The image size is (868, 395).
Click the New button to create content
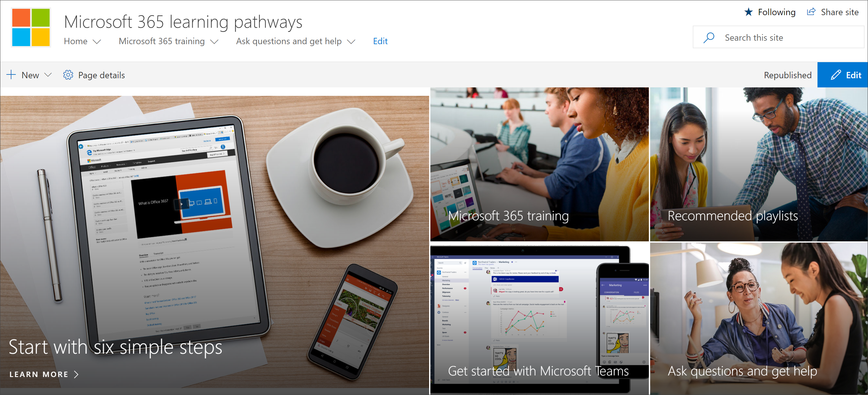pos(30,75)
